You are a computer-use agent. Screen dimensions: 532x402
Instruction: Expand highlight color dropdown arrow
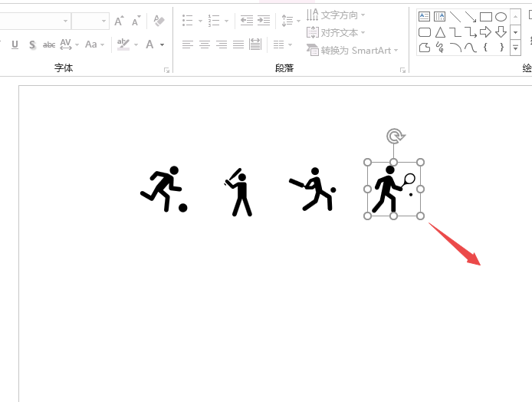[x=136, y=44]
